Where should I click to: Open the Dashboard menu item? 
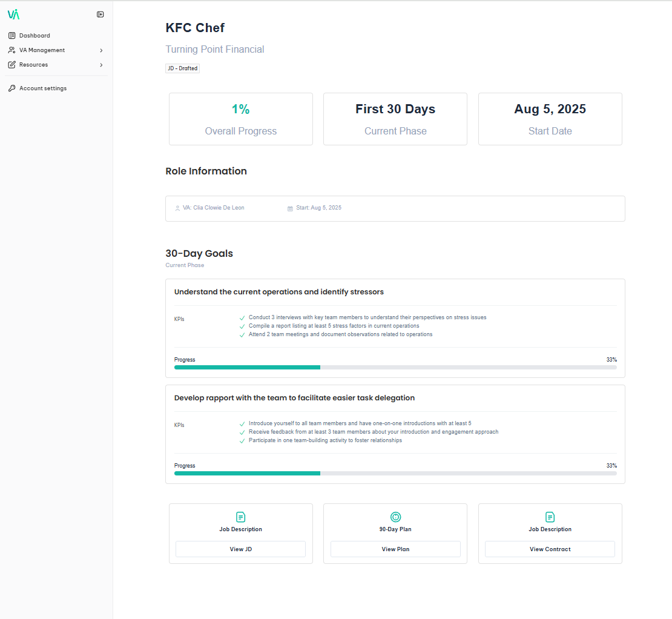(x=33, y=35)
